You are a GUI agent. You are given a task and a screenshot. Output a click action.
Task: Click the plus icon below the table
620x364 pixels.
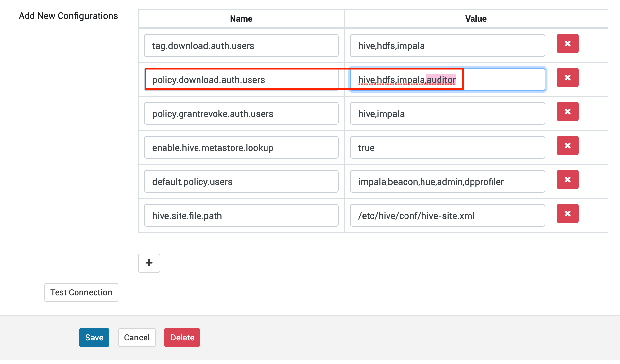pyautogui.click(x=149, y=263)
